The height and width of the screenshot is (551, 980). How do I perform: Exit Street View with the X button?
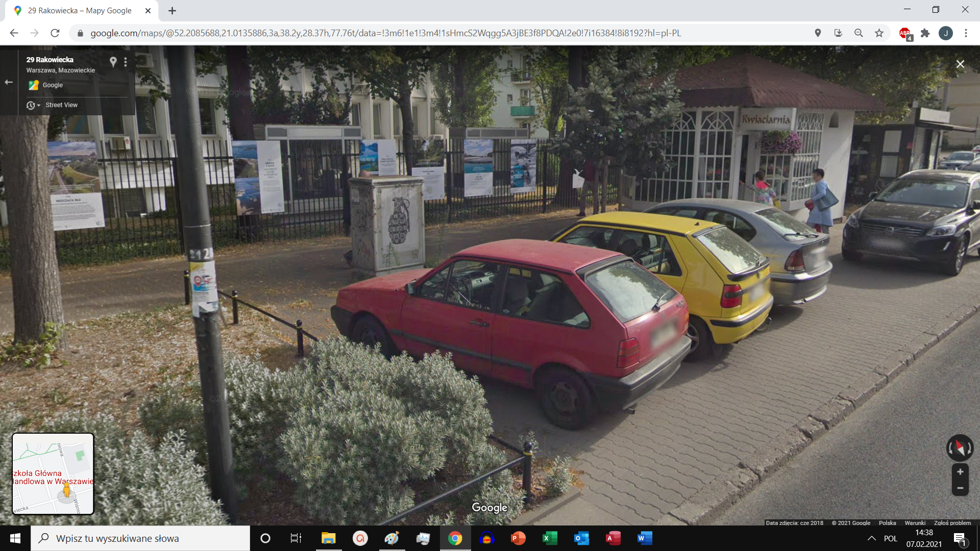(960, 64)
